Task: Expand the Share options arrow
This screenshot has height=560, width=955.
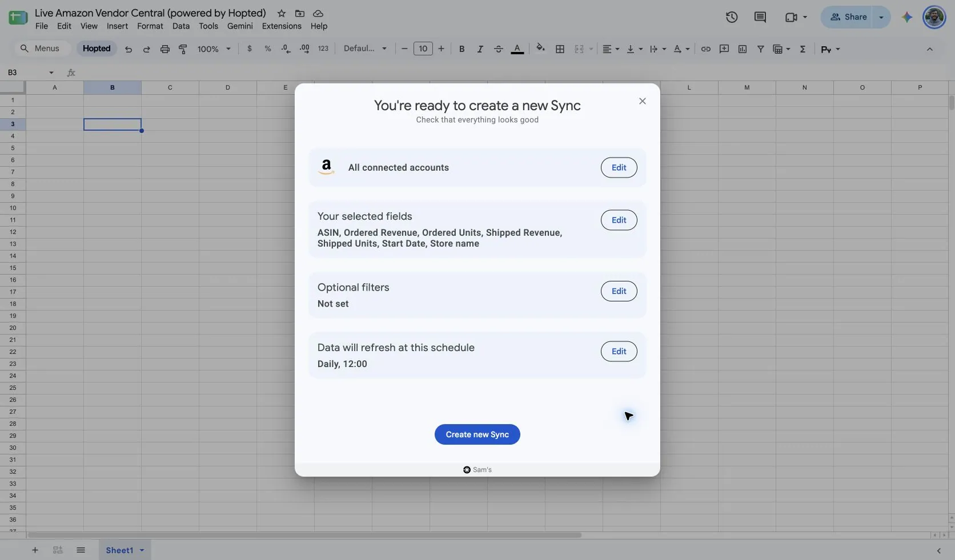Action: coord(881,17)
